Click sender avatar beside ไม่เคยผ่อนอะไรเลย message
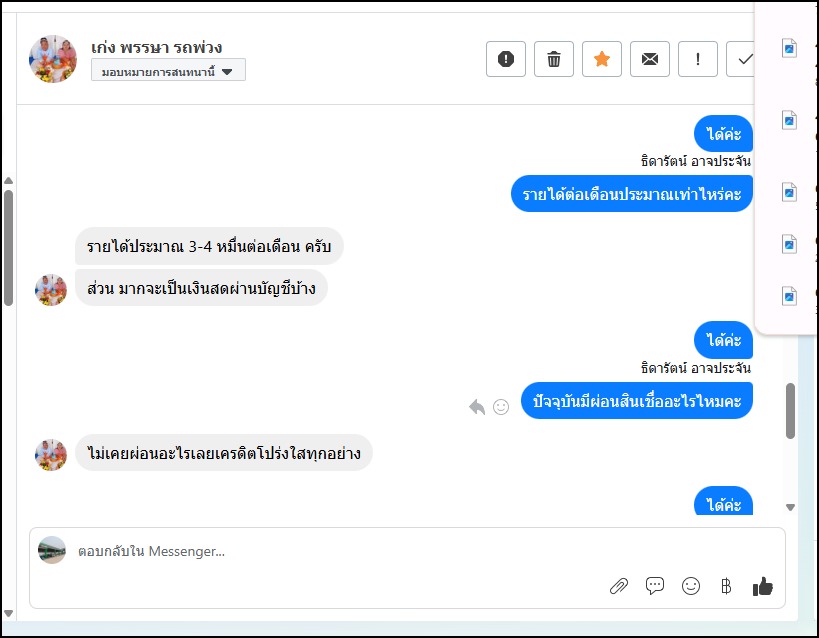819x638 pixels. coord(51,455)
